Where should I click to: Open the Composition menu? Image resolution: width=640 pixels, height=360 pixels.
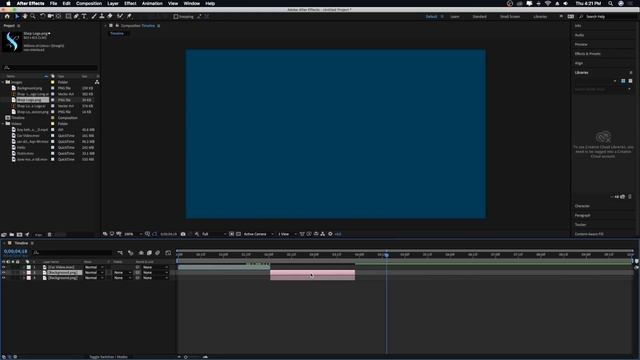point(89,3)
